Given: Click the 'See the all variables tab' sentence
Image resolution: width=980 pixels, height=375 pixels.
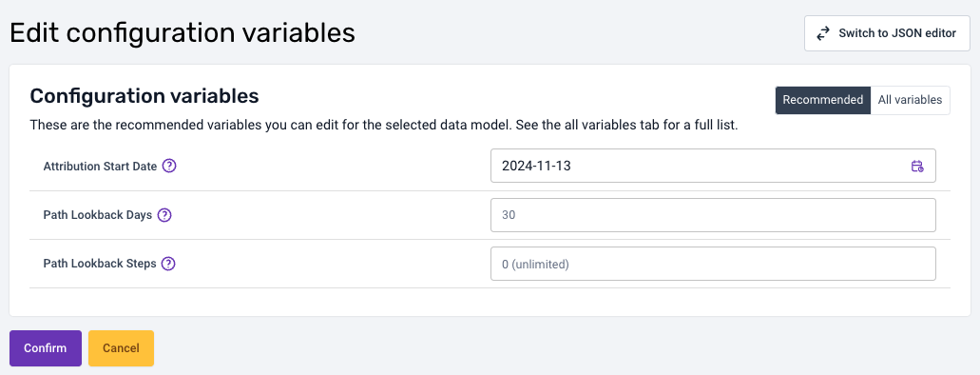Looking at the screenshot, I should point(626,126).
